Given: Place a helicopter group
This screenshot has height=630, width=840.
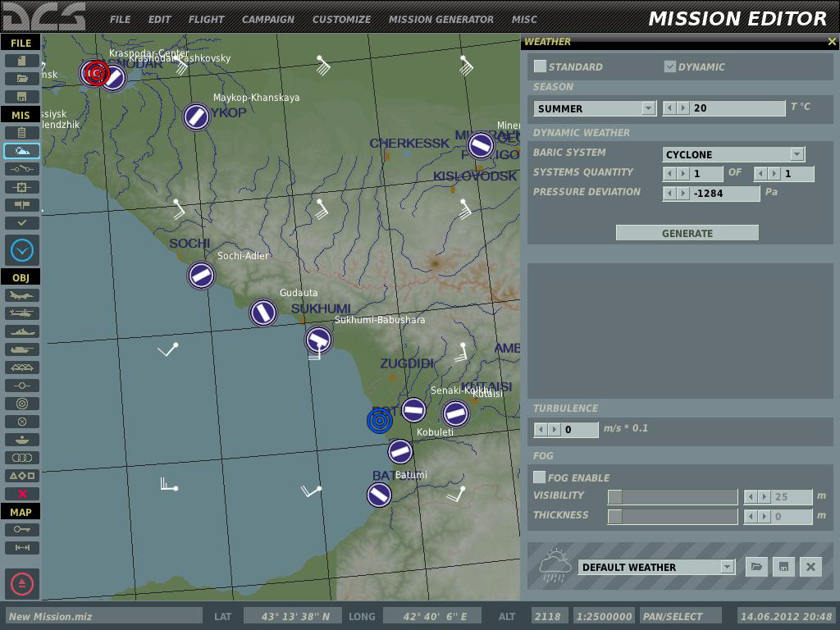Looking at the screenshot, I should coord(21,313).
